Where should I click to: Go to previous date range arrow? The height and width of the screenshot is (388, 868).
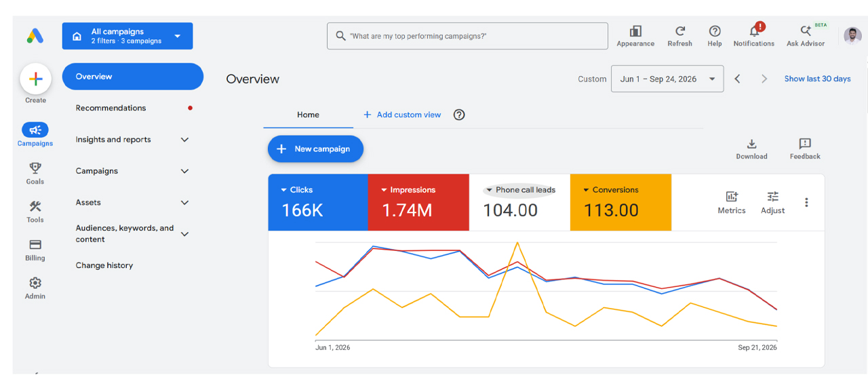click(737, 79)
